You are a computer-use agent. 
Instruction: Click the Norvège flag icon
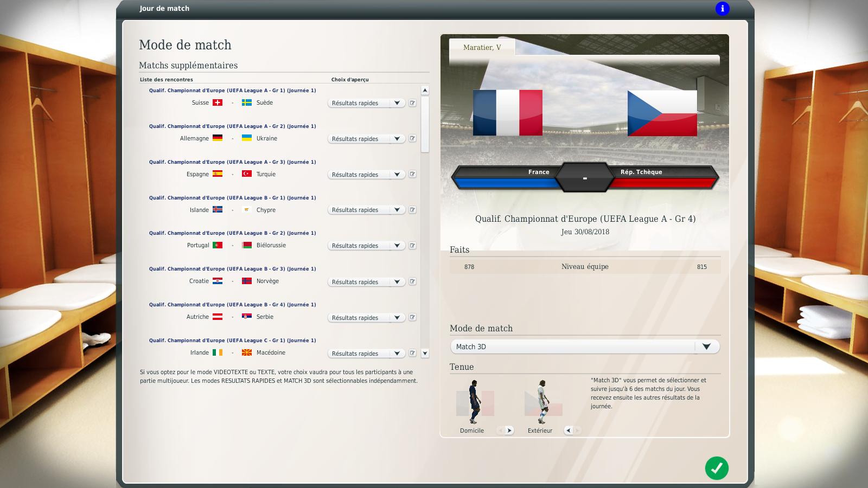(x=247, y=281)
